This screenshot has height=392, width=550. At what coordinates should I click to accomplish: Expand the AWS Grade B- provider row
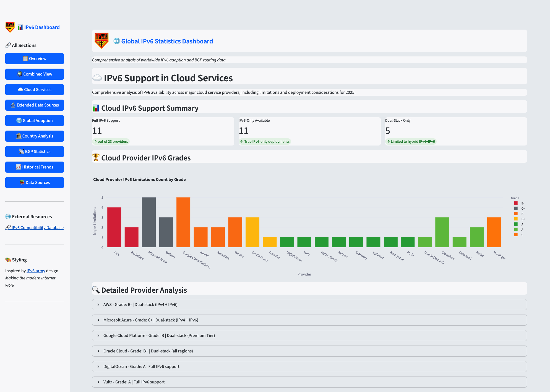pos(309,305)
